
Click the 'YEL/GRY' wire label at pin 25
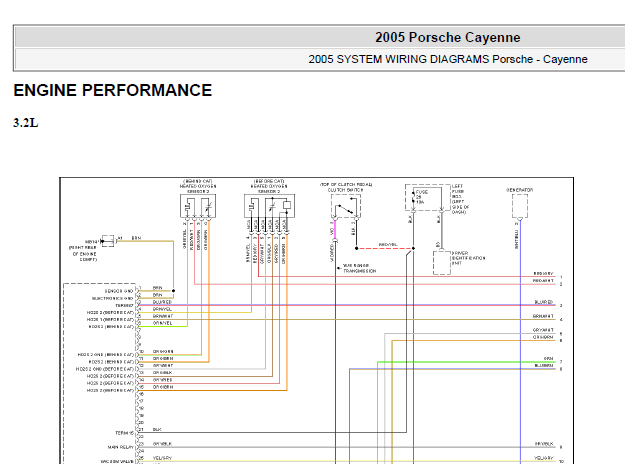point(163,458)
